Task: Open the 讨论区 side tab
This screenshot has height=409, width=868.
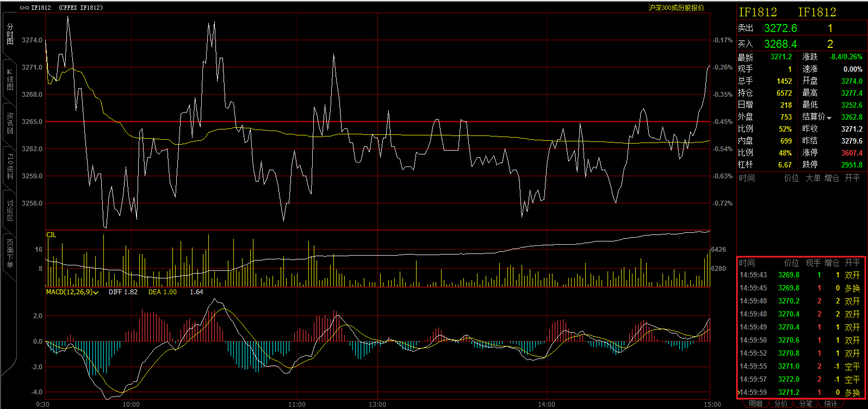Action: [10, 210]
